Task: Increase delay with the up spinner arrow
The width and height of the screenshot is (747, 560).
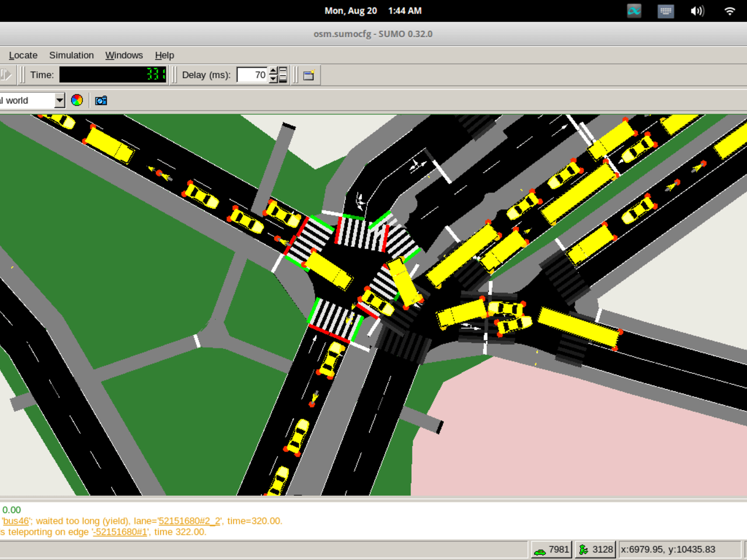Action: [x=273, y=71]
